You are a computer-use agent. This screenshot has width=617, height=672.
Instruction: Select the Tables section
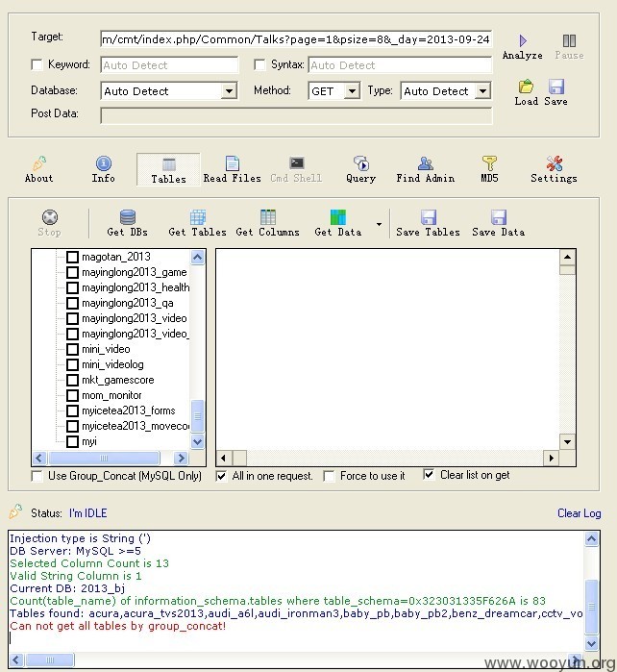168,170
